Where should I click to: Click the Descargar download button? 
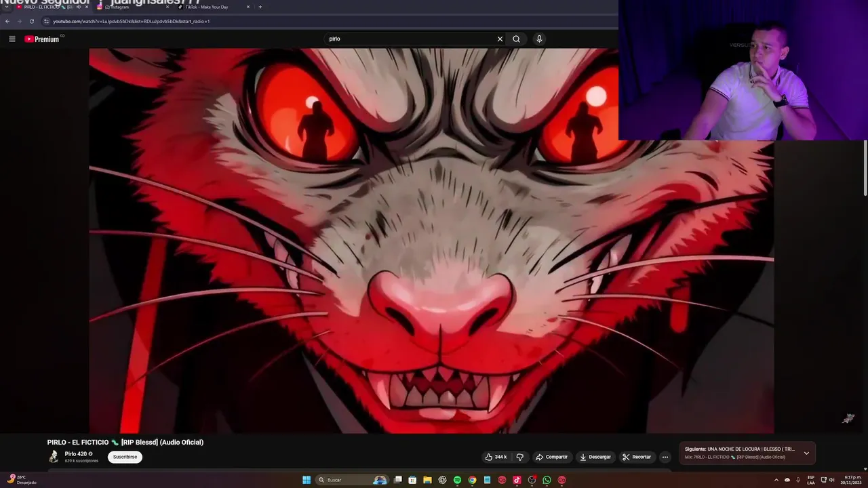595,457
